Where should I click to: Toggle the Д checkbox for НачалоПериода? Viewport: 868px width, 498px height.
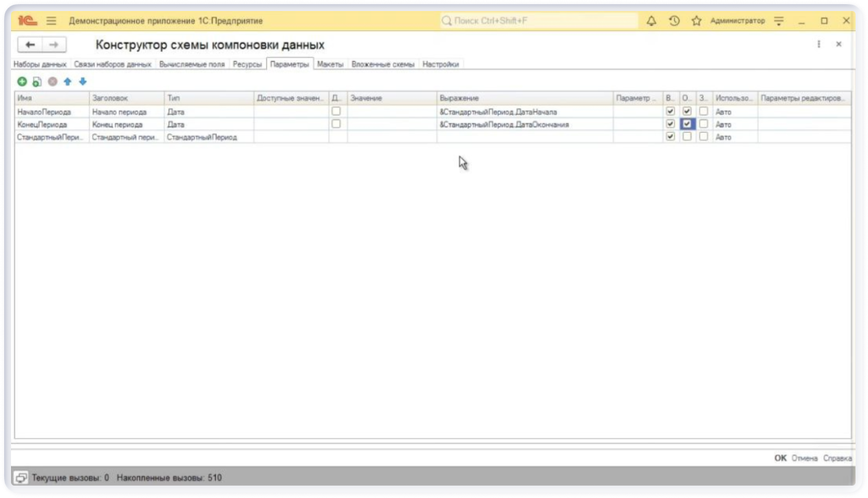[x=336, y=111]
